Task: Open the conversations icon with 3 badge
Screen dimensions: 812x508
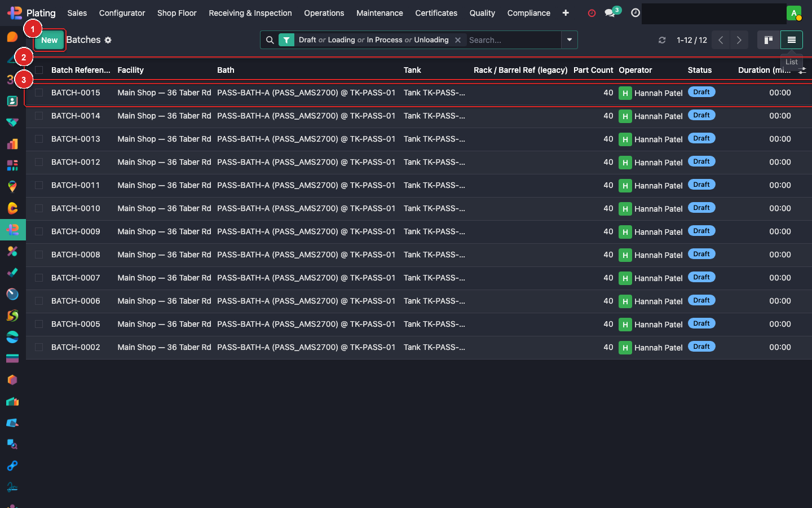Action: pos(610,13)
